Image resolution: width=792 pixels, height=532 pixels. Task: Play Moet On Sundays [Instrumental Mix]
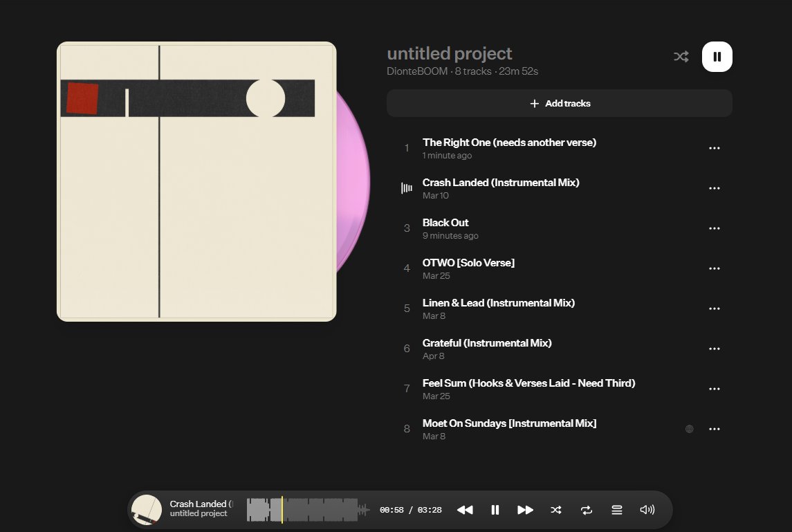[509, 423]
